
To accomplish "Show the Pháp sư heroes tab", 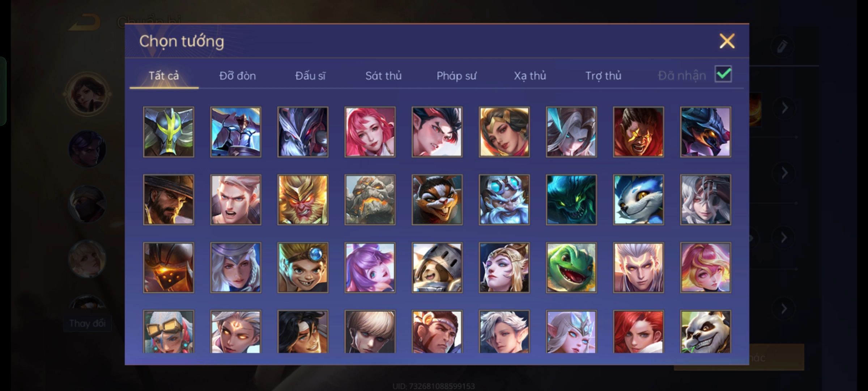I will click(456, 76).
